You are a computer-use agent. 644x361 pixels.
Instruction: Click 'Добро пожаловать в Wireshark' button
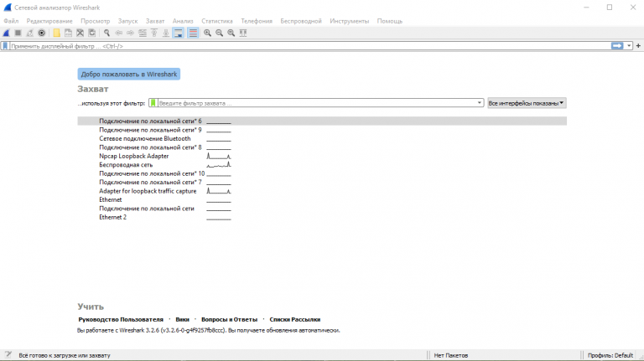pyautogui.click(x=129, y=75)
